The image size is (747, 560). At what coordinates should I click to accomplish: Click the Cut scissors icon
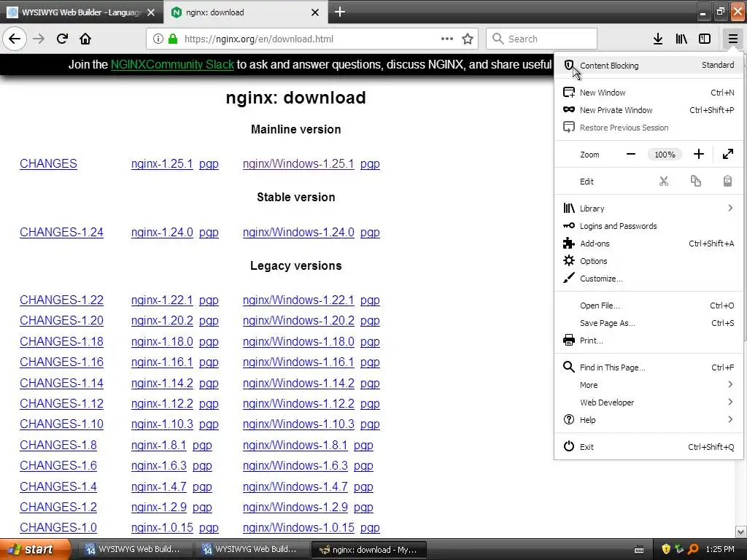[664, 181]
